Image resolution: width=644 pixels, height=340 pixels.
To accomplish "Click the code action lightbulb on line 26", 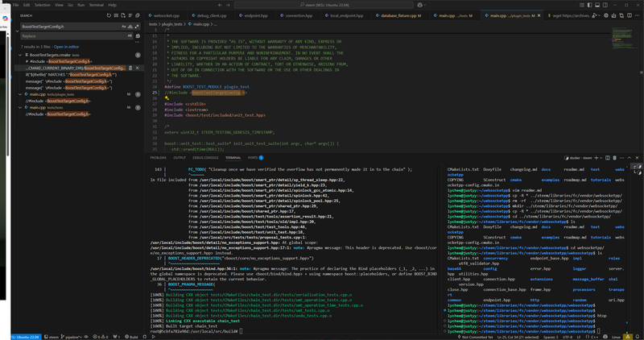I will click(x=167, y=98).
